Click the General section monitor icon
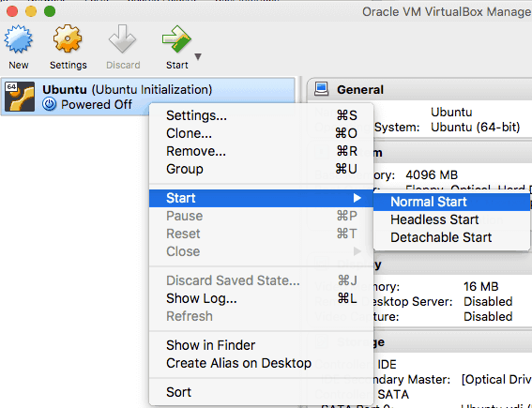 (321, 89)
